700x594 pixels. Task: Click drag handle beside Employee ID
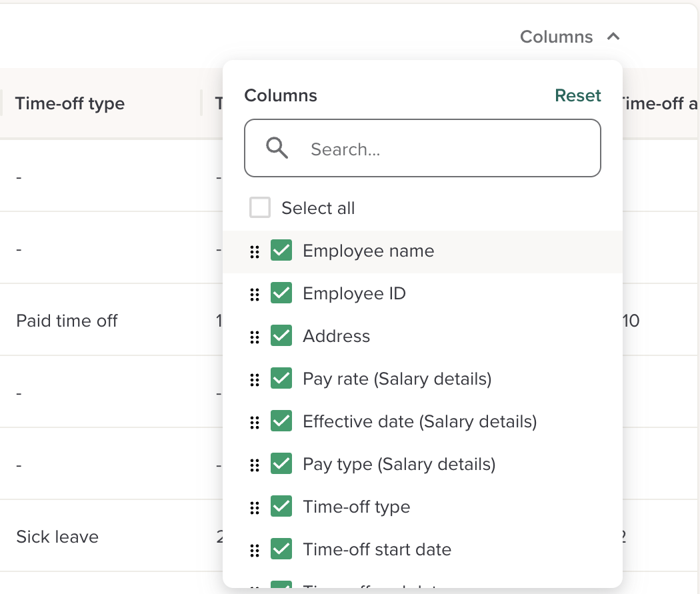pos(254,294)
